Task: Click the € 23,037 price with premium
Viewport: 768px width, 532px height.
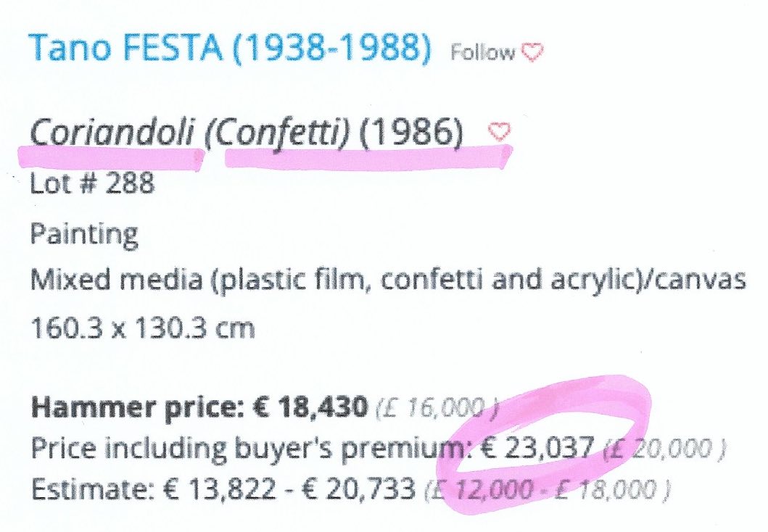Action: [x=538, y=448]
